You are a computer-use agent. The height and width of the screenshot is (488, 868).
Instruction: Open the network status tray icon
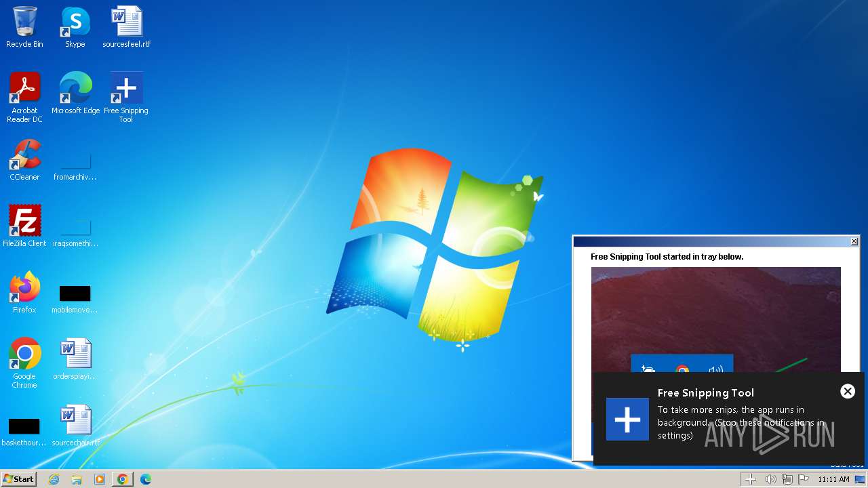787,479
